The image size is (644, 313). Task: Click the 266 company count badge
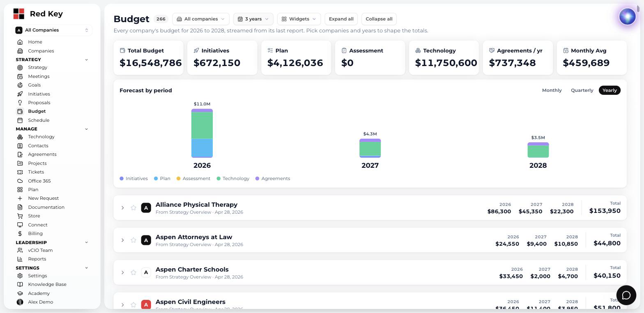[161, 19]
